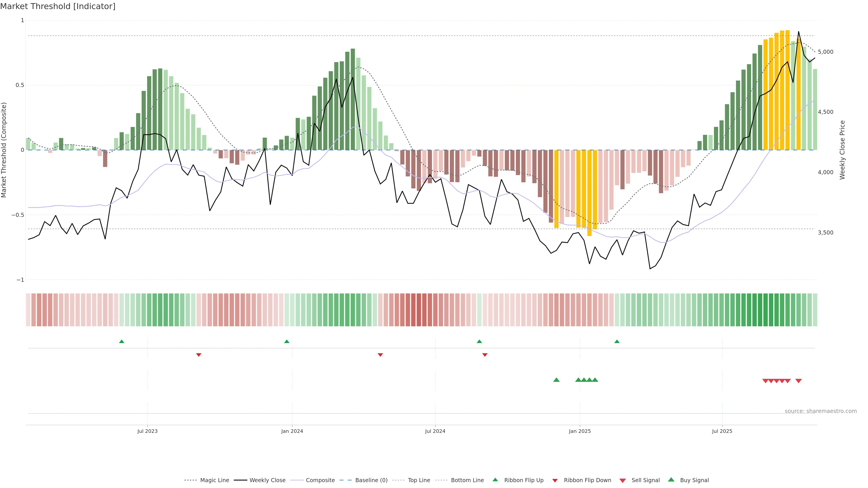Viewport: 868px width, 488px height.
Task: Click the Jul 2023 x-axis tick label
Action: (x=147, y=431)
